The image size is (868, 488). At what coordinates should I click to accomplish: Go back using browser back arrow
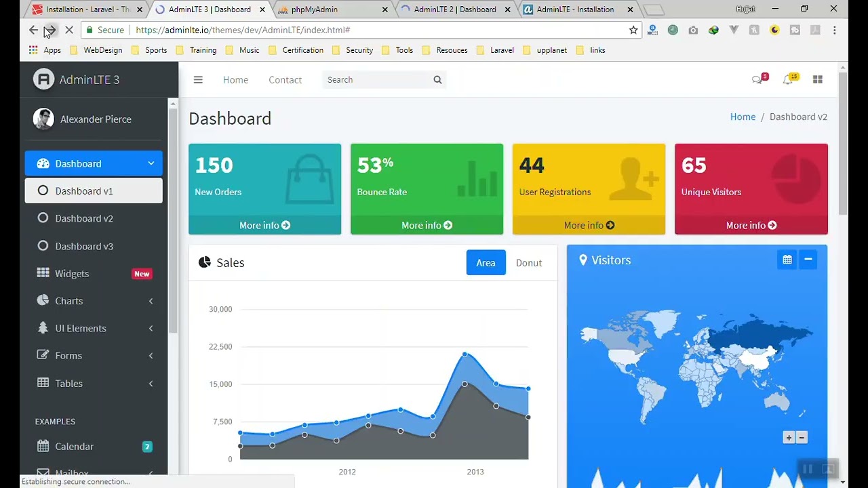33,30
